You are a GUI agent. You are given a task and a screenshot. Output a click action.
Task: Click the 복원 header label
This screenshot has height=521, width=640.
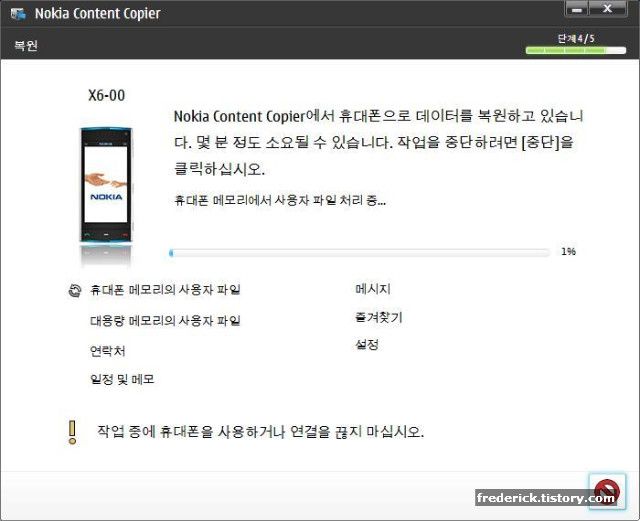click(x=26, y=45)
